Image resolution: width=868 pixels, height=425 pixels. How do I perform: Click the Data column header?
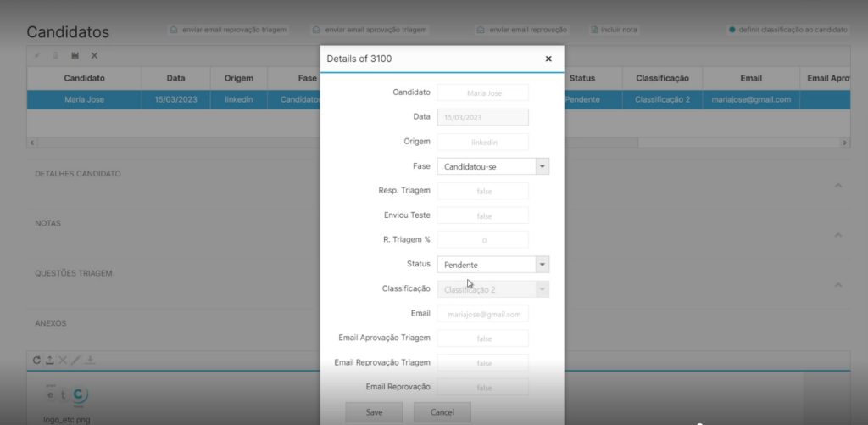coord(176,78)
